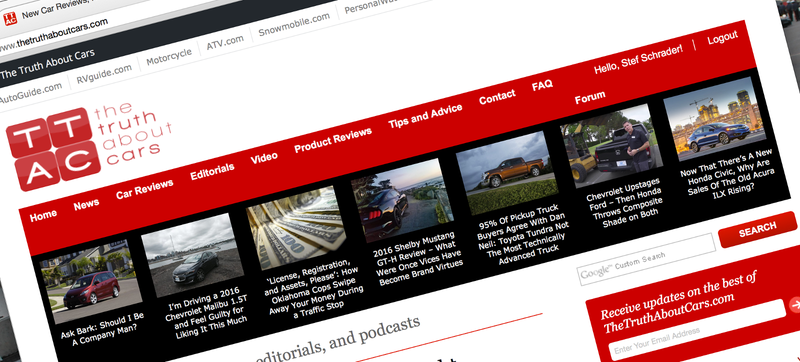Open '2016 Shelby Mustang GT-H Review' headline
This screenshot has height=362, width=800.
(418, 260)
